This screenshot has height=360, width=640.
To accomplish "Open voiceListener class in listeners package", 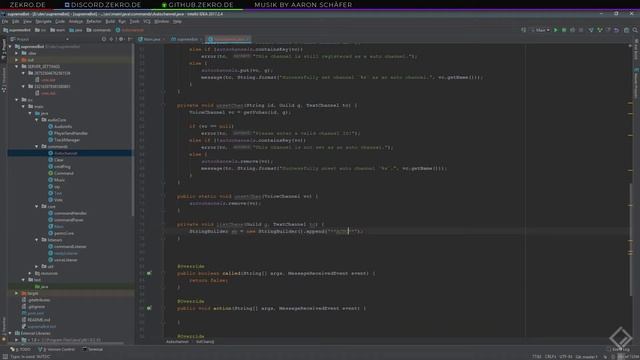I will (65, 260).
